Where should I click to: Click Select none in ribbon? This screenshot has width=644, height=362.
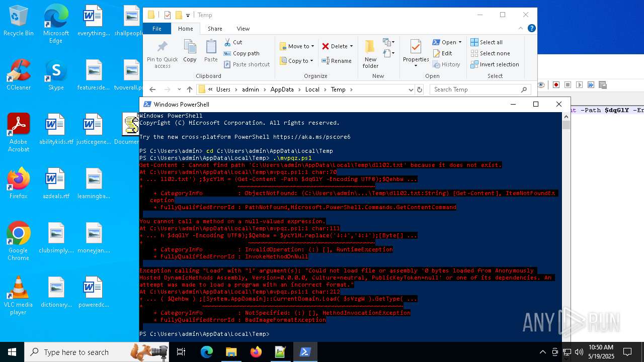pyautogui.click(x=490, y=53)
